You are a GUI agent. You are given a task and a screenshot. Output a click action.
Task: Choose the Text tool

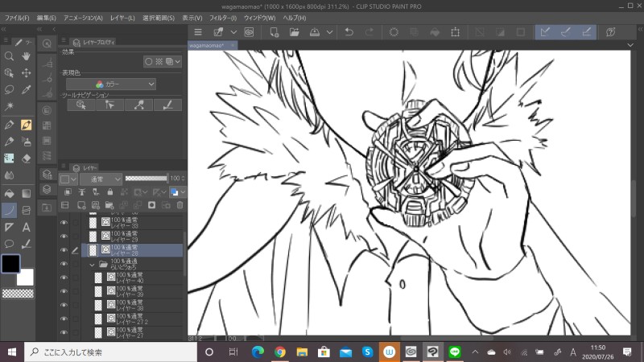tap(27, 228)
